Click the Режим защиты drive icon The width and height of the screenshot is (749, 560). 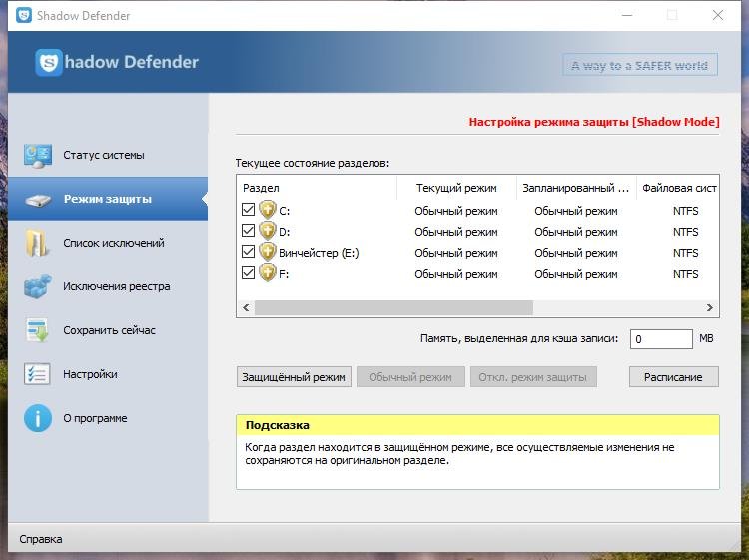click(x=38, y=200)
